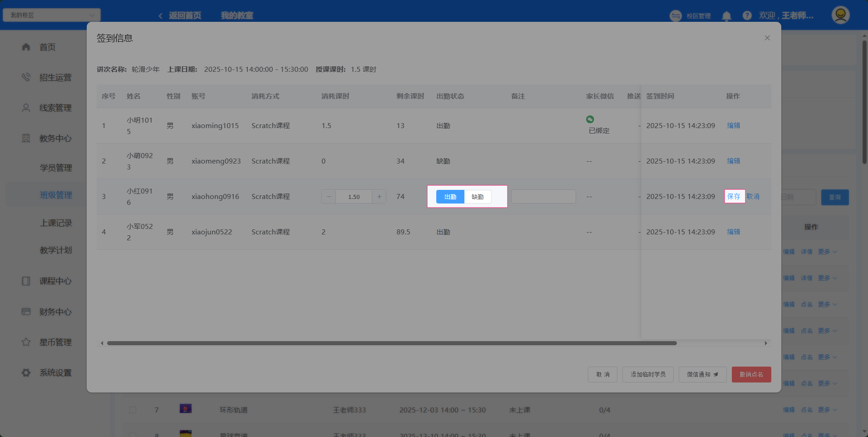Go to 学员管理 in the sidebar

56,168
